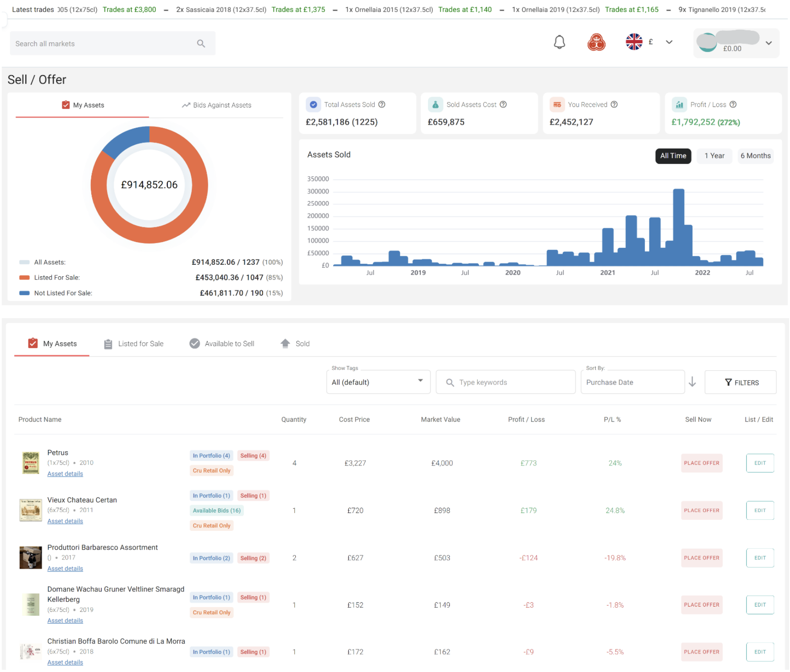
Task: Select the UK flag currency icon
Action: click(634, 42)
